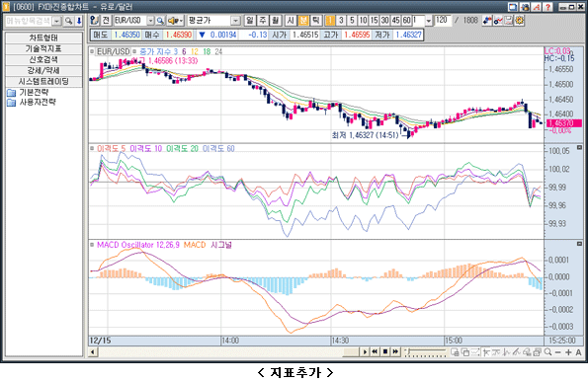Screen dimensions: 588x382
Task: Click the overlapping windows icon at bottom
Action: coord(465,352)
